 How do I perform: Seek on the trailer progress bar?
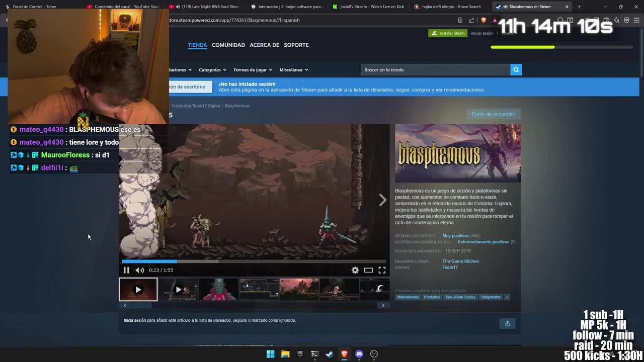[x=254, y=261]
